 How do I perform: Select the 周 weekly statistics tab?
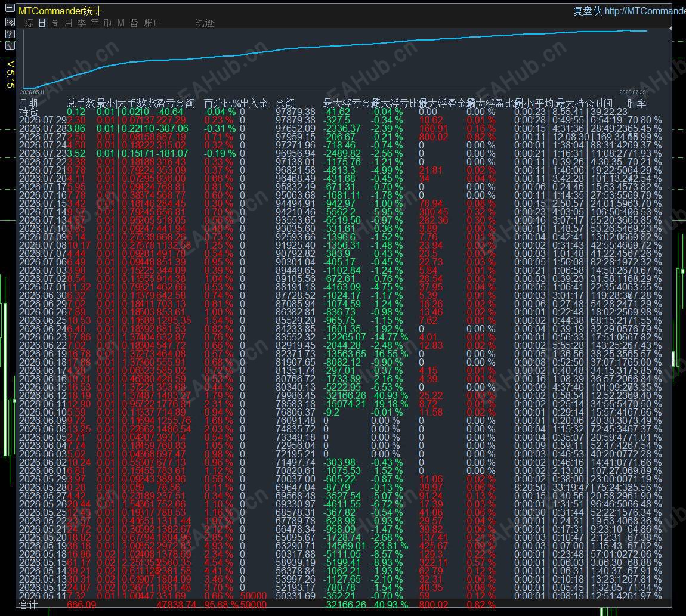pyautogui.click(x=55, y=23)
